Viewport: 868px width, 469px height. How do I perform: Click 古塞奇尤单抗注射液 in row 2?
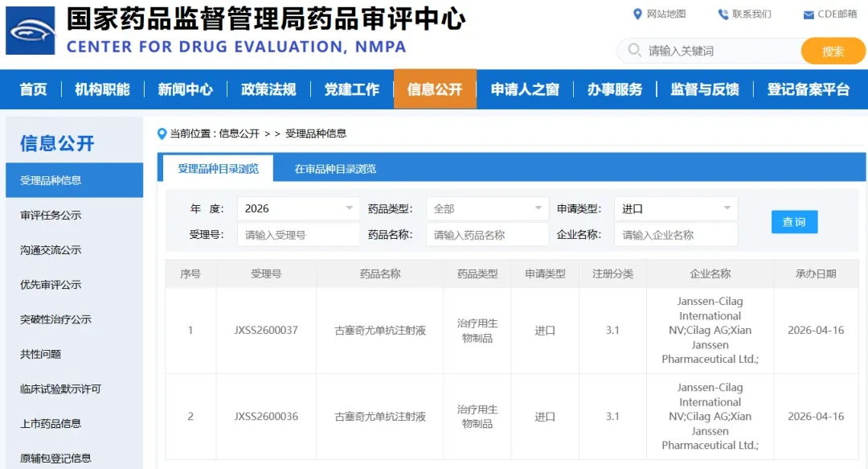tap(380, 417)
